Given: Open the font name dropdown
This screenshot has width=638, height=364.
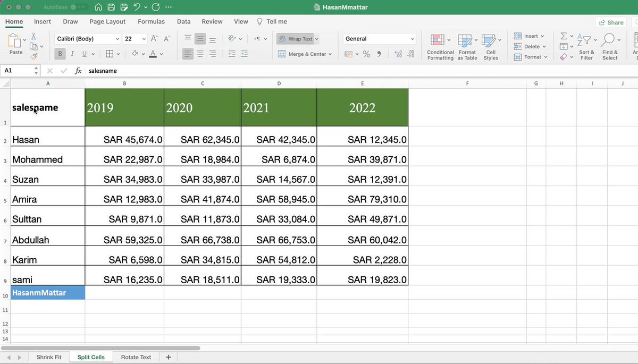Looking at the screenshot, I should pyautogui.click(x=117, y=39).
